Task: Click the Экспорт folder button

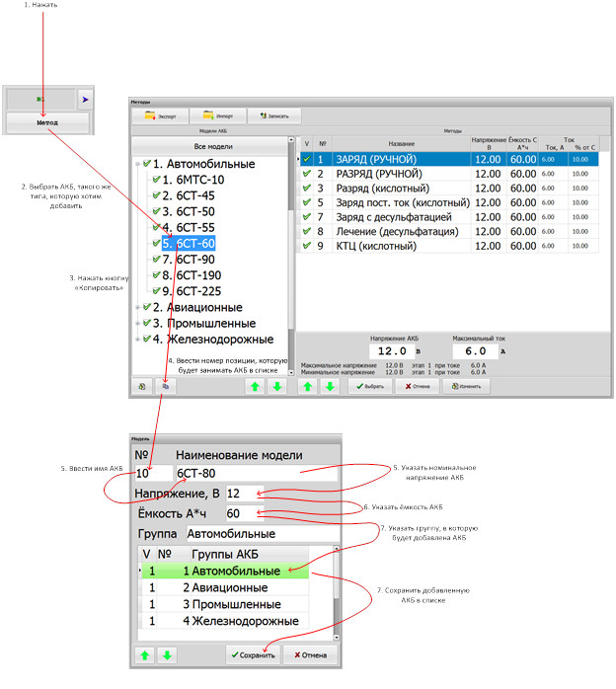Action: tap(161, 115)
